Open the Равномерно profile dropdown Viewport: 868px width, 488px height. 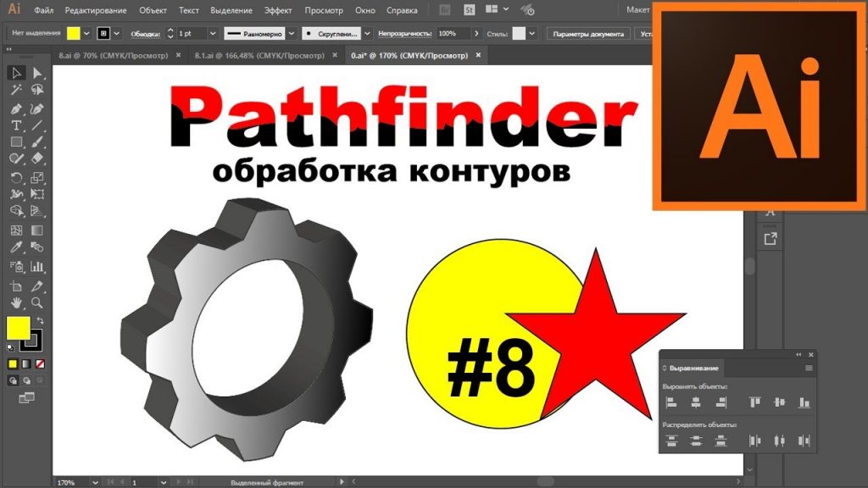(292, 34)
